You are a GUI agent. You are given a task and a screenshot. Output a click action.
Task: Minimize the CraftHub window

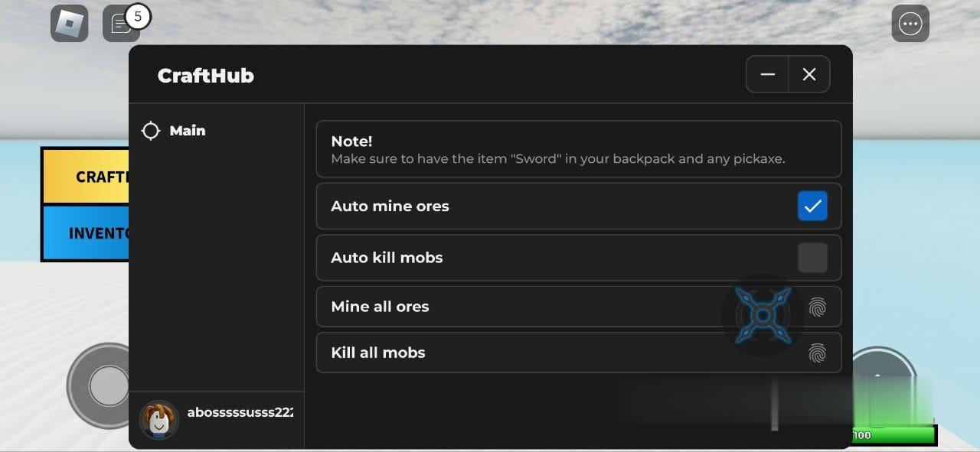click(x=768, y=74)
